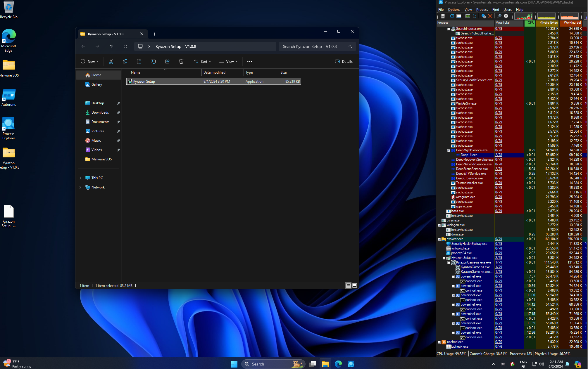Select the Kyrazon Setup - V1.0.8 tab
Image resolution: width=588 pixels, height=369 pixels.
[113, 34]
